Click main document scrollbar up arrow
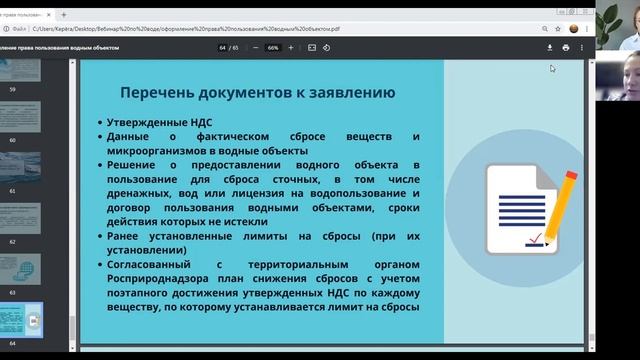 coord(592,63)
